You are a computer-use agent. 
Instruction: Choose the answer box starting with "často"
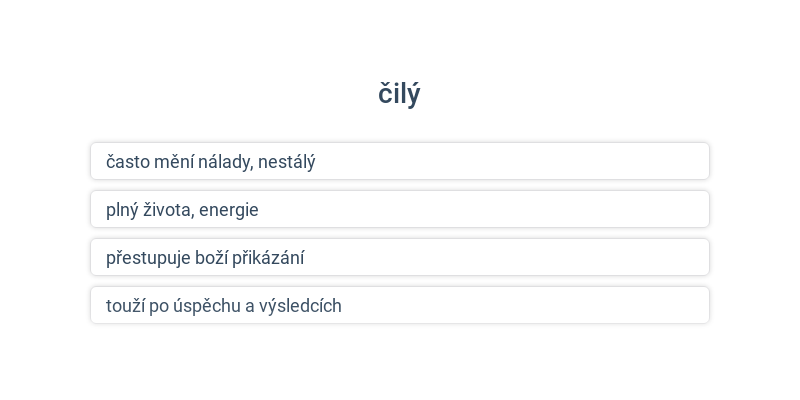(x=400, y=161)
